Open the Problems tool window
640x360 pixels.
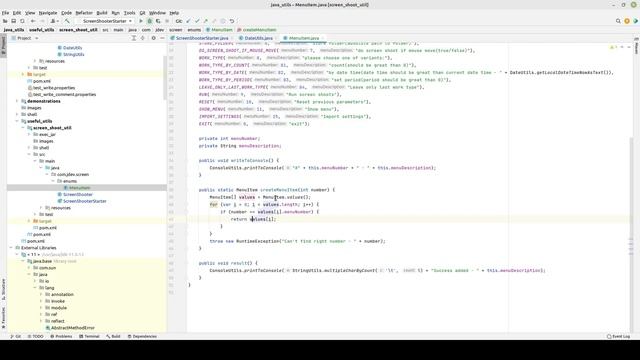(61, 336)
